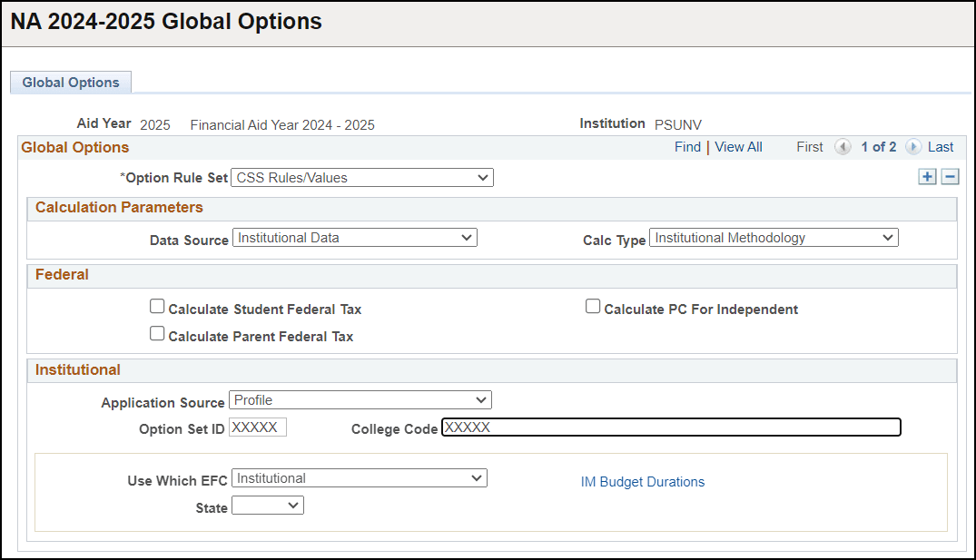
Task: Click the View All link
Action: click(738, 146)
